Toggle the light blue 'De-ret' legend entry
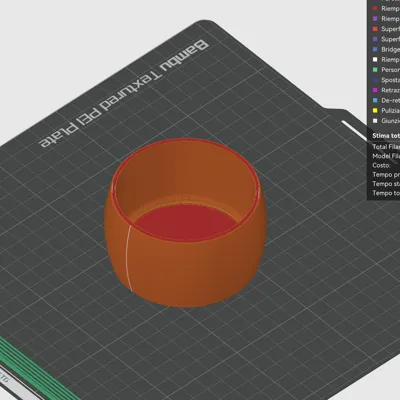Image resolution: width=400 pixels, height=400 pixels. (386, 100)
